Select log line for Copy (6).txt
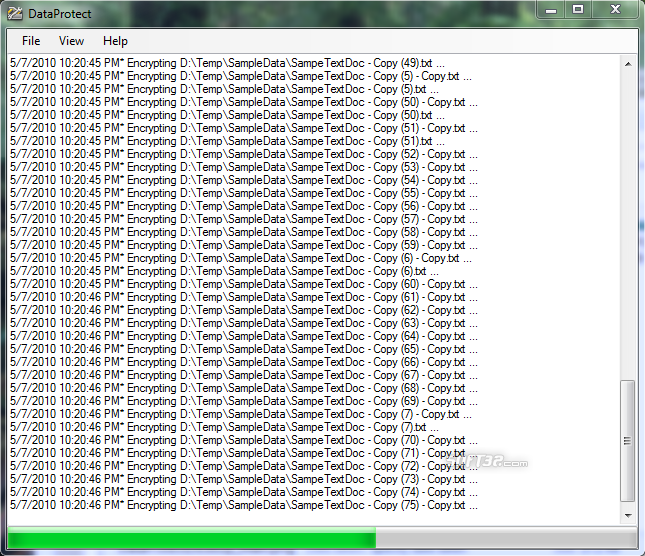Image resolution: width=645 pixels, height=556 pixels. (x=224, y=271)
